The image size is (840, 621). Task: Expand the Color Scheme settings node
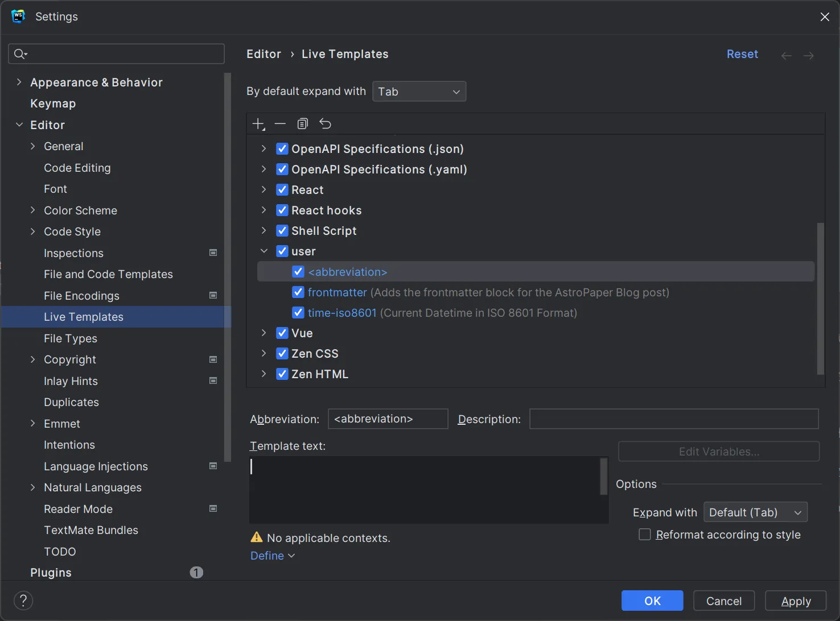coord(33,210)
